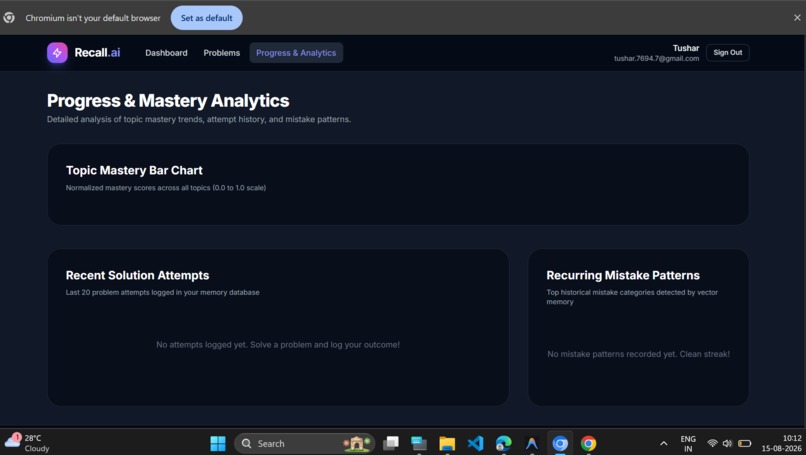The height and width of the screenshot is (455, 806).
Task: Open the Windows Start menu
Action: coord(218,443)
